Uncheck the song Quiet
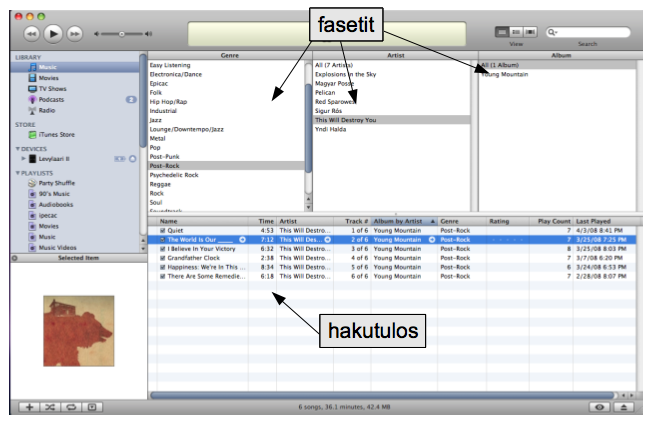Viewport: 650px width, 421px height. click(x=162, y=231)
